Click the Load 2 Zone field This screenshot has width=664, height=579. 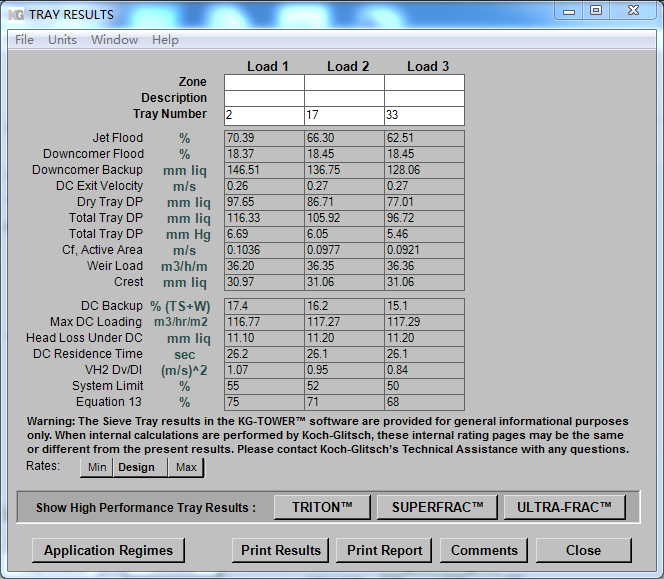tap(344, 82)
